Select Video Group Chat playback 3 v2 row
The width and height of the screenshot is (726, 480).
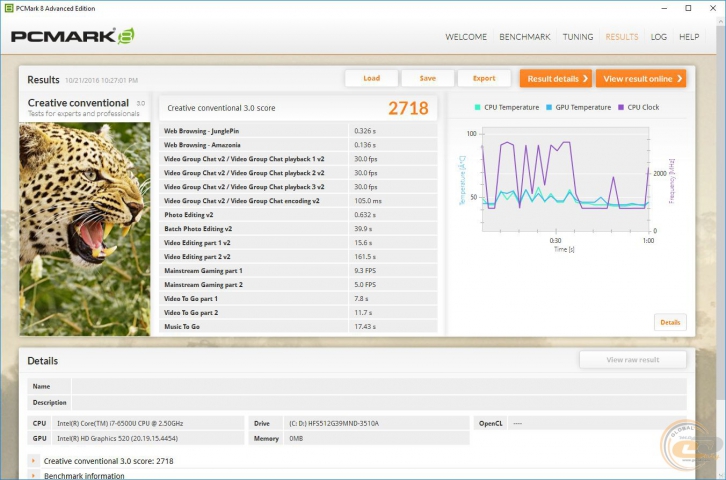pos(298,187)
